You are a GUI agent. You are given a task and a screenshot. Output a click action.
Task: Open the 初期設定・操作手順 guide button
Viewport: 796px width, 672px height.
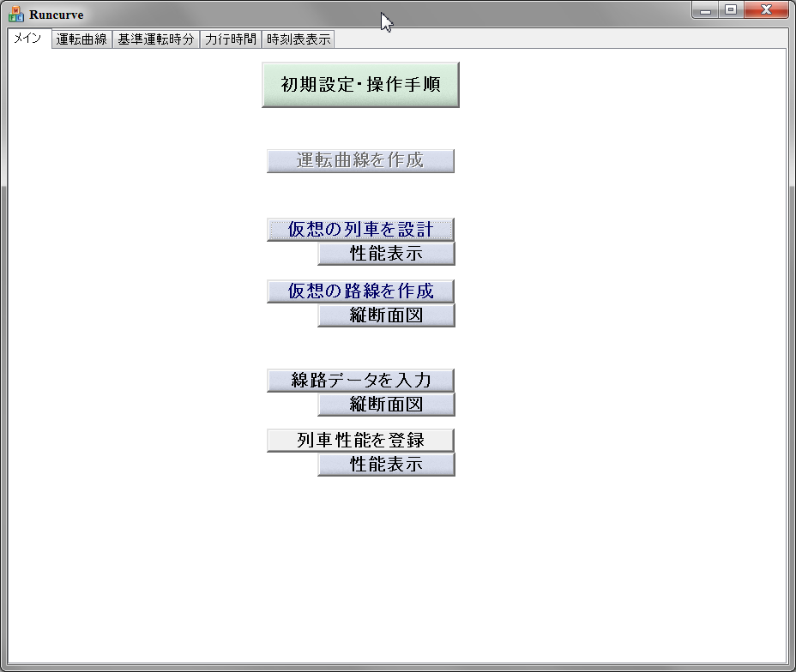360,85
